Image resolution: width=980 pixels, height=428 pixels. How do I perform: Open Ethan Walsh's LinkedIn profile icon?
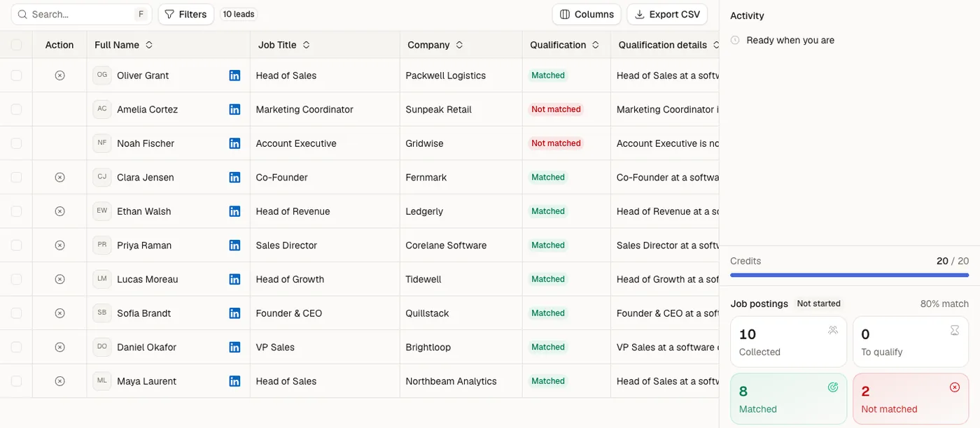coord(234,211)
